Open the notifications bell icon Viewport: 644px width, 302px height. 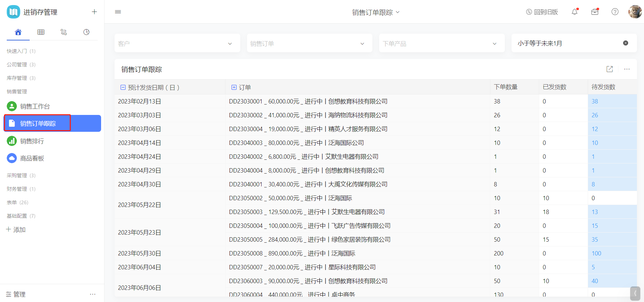pos(575,12)
